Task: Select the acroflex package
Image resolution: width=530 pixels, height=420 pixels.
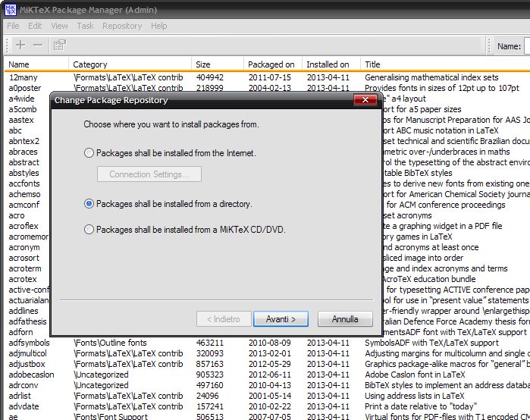Action: 24,226
